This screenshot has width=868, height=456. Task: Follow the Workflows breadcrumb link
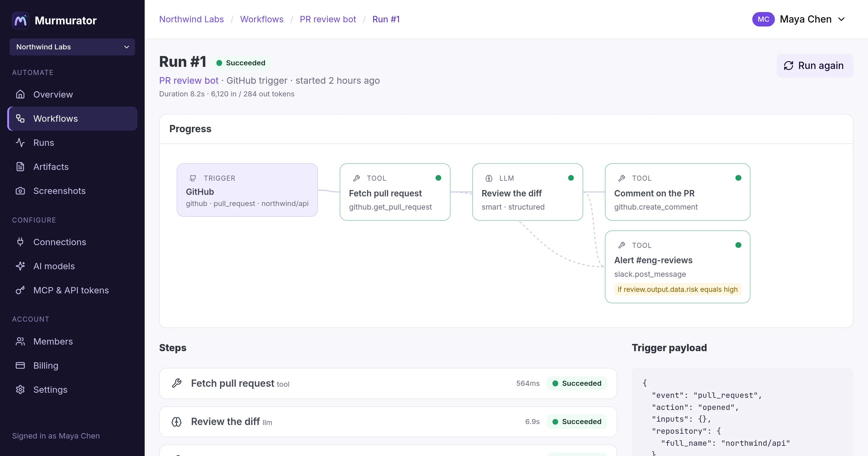(x=262, y=19)
